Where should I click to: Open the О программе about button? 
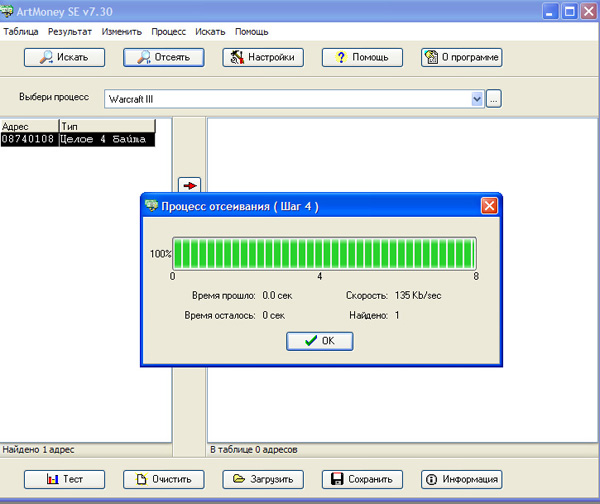461,57
